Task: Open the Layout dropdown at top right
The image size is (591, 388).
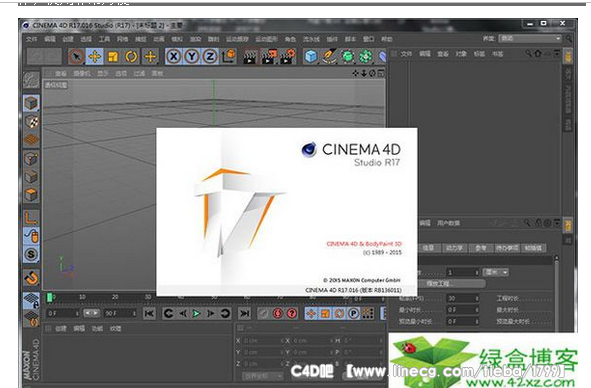Action: (530, 38)
